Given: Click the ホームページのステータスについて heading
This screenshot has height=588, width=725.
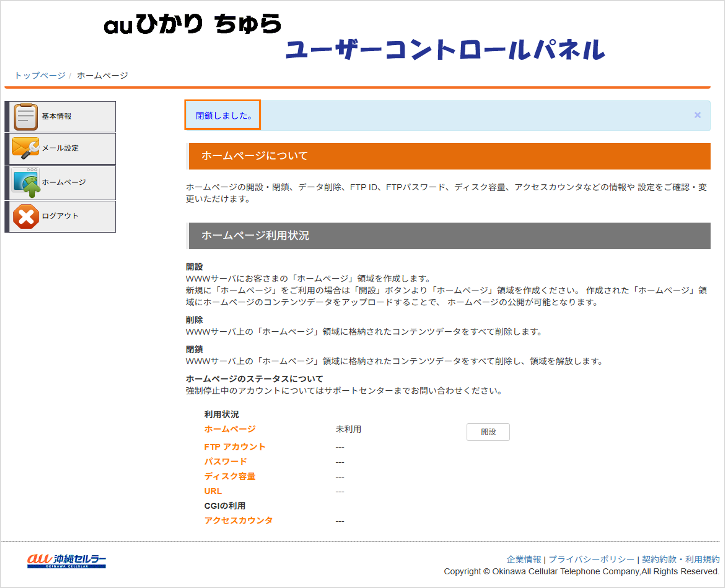Looking at the screenshot, I should click(254, 379).
